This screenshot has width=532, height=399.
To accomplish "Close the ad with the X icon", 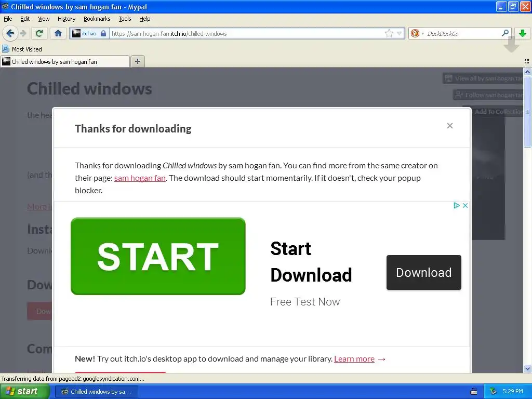I will (465, 205).
